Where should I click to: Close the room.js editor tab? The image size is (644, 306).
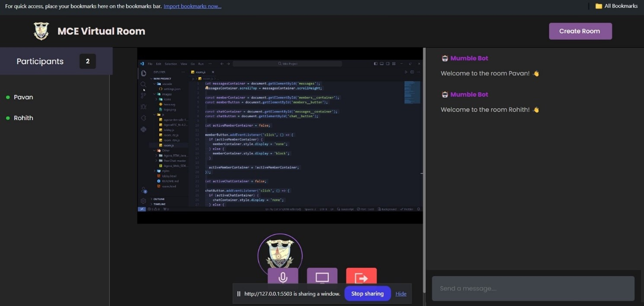click(x=213, y=72)
